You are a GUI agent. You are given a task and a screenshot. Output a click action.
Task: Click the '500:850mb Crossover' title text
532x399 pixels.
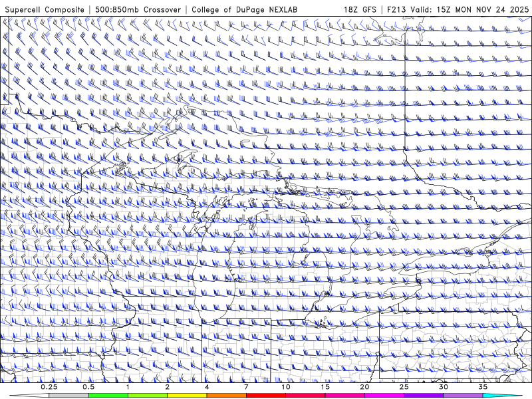coord(138,10)
